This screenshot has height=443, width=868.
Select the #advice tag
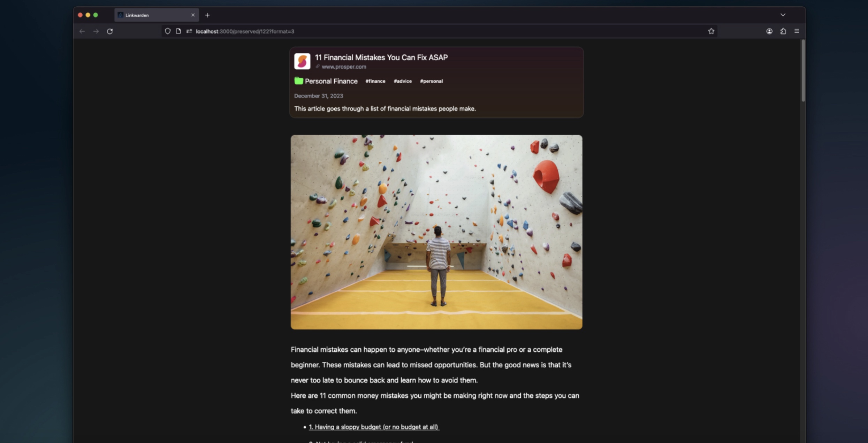coord(403,81)
